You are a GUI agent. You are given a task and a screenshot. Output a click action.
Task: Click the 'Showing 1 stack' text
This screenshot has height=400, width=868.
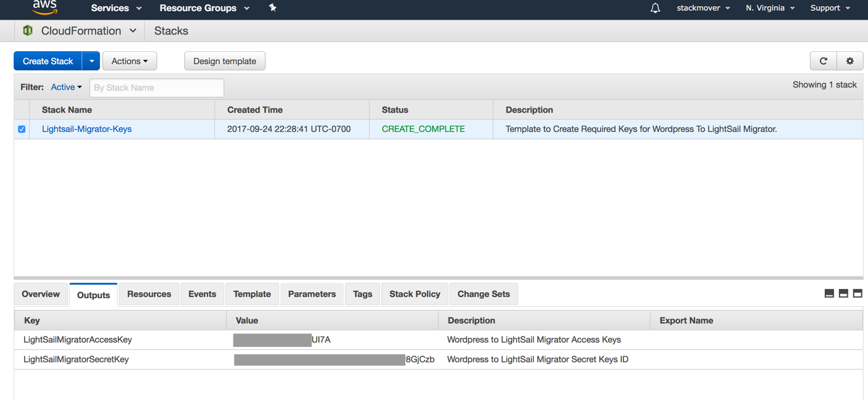[825, 85]
